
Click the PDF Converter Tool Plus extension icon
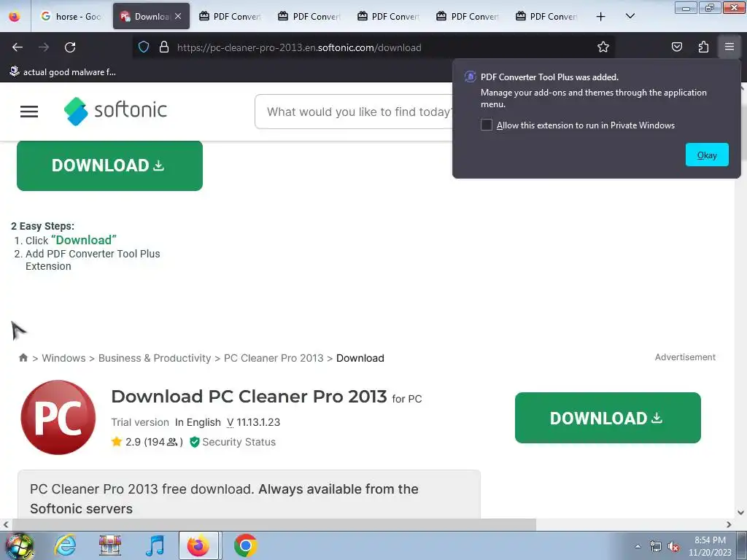coord(471,77)
